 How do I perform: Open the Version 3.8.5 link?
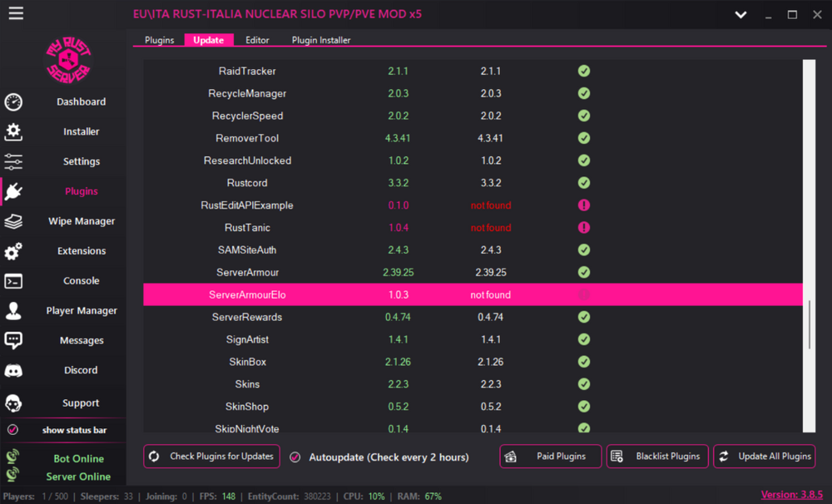point(791,495)
